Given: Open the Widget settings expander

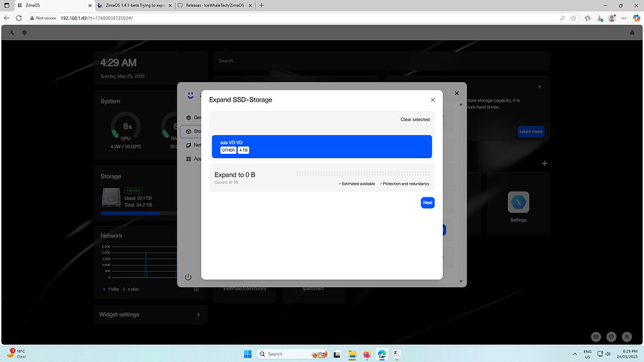Looking at the screenshot, I should (151, 314).
